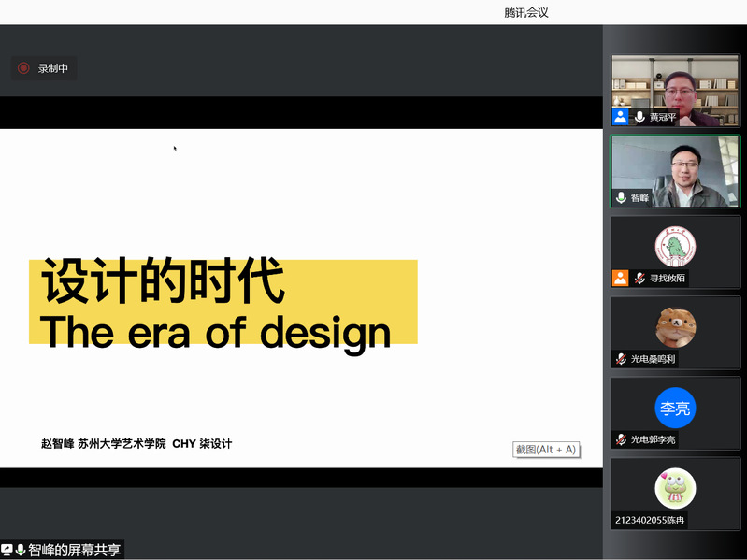Viewport: 747px width, 560px height.
Task: Click the screen share icon at bottom left
Action: (x=7, y=550)
